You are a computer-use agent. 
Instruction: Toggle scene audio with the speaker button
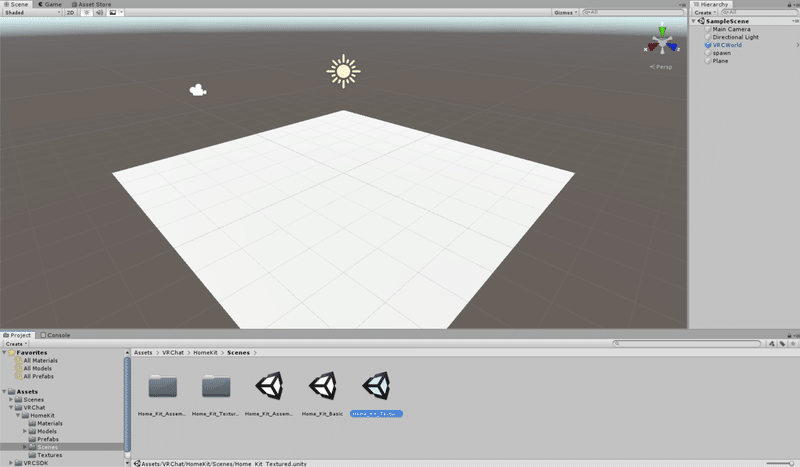(99, 12)
